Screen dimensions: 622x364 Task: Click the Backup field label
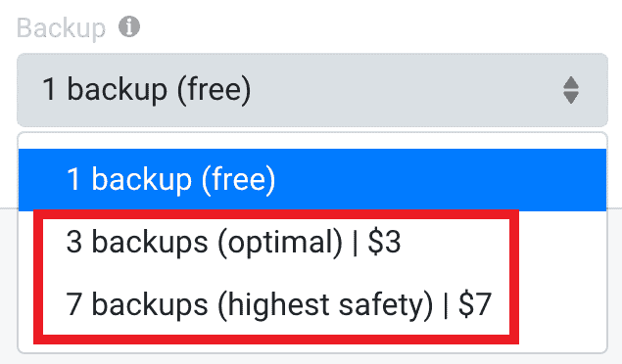tap(61, 28)
